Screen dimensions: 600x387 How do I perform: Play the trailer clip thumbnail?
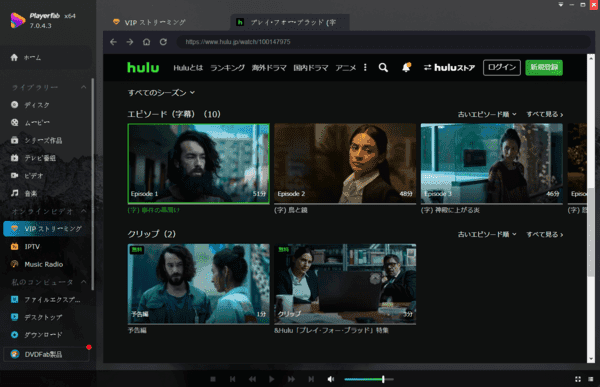point(198,284)
